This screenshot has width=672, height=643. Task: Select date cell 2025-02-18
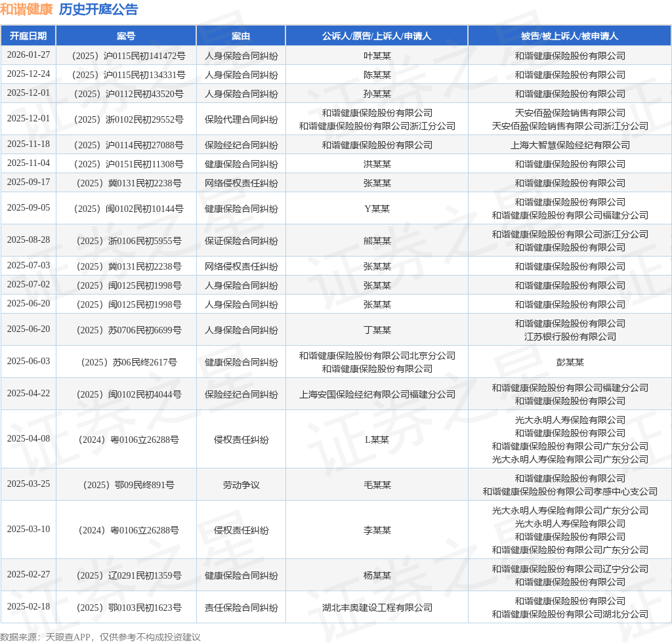point(28,607)
